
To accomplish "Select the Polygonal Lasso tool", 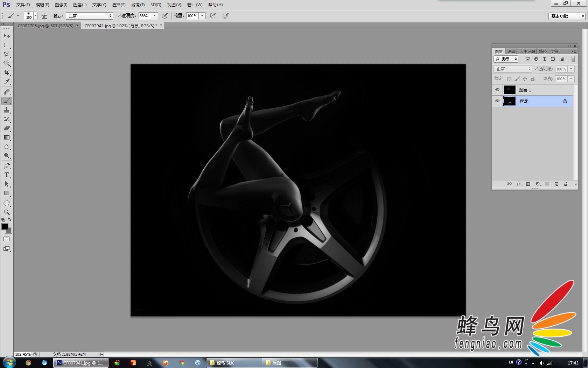I will [7, 54].
